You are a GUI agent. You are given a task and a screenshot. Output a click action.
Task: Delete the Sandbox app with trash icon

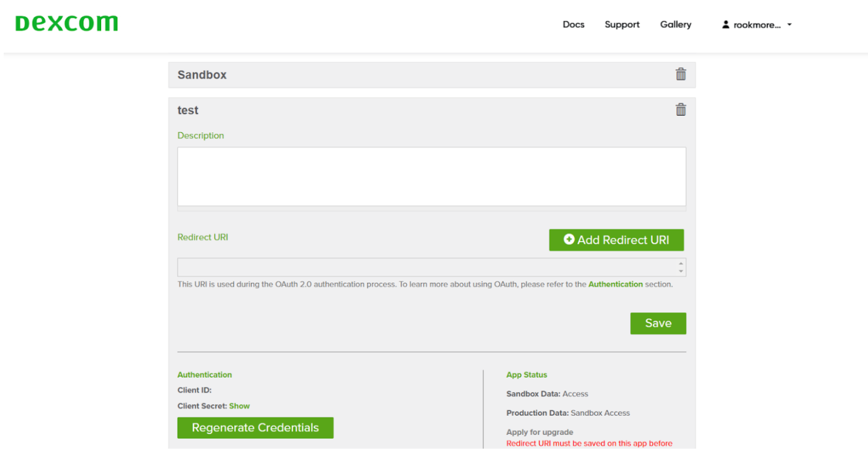(681, 75)
